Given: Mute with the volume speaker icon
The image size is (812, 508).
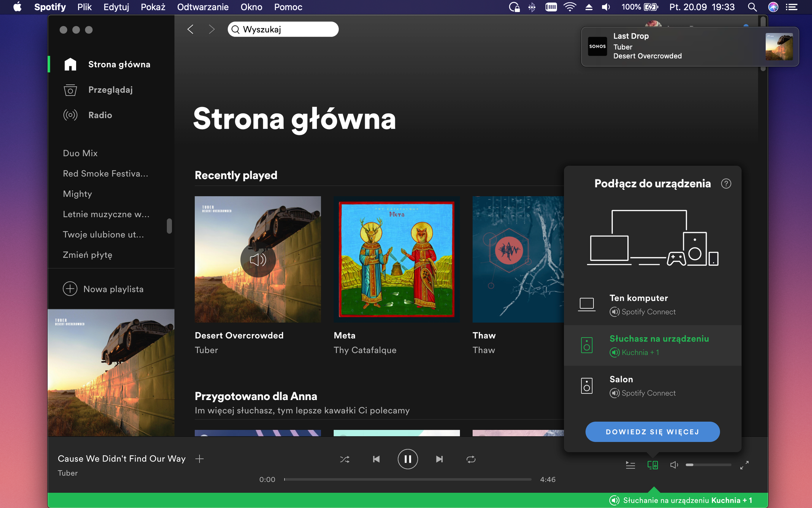Looking at the screenshot, I should 674,465.
